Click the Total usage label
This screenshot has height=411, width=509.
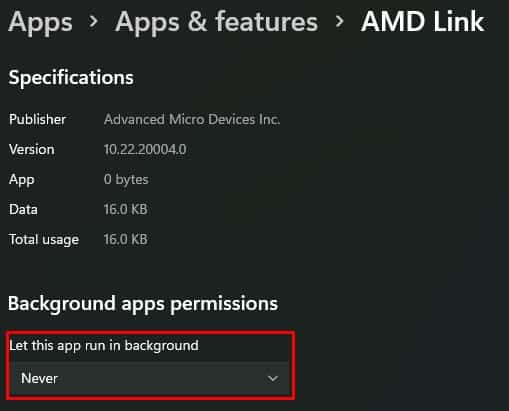[x=44, y=240]
